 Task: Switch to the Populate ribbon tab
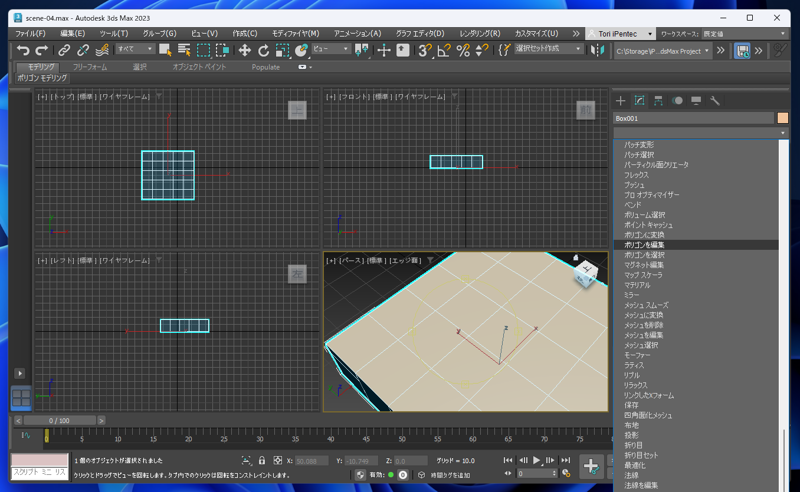coord(265,67)
